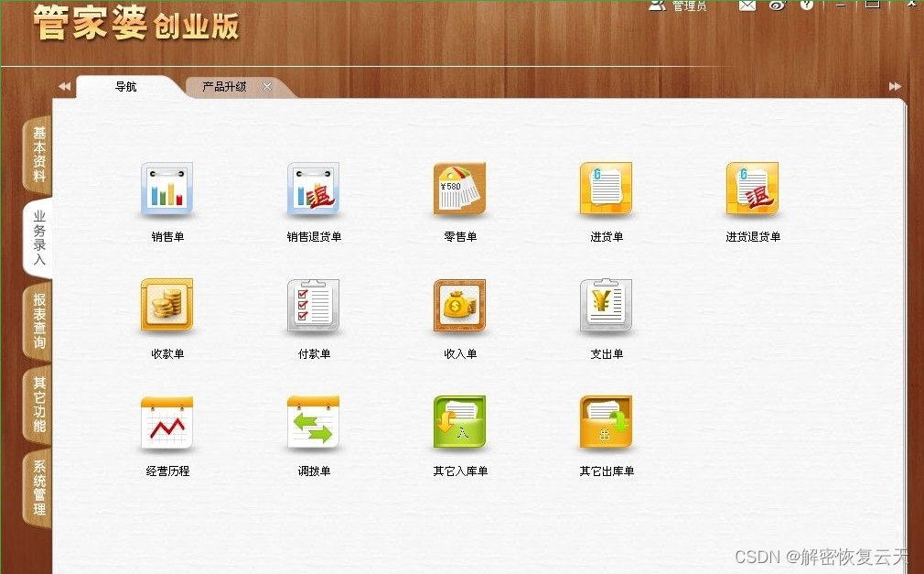Click the 支出单 text label
Image resolution: width=924 pixels, height=574 pixels.
[x=607, y=354]
